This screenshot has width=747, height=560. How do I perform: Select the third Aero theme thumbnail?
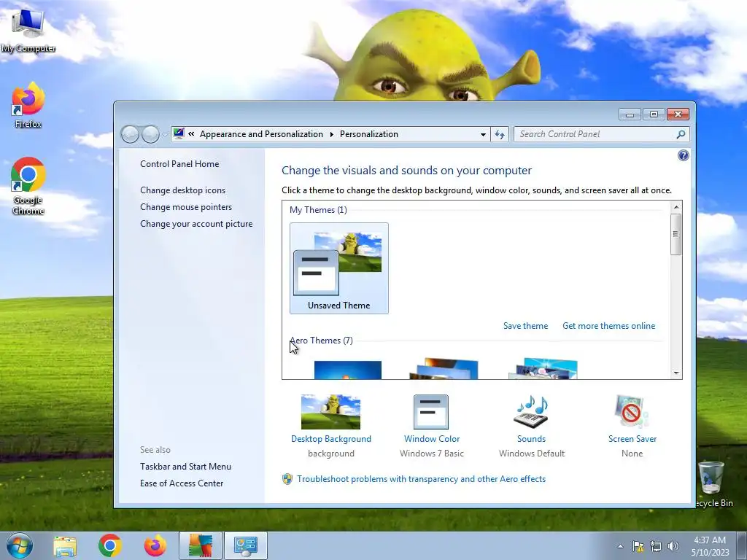(543, 368)
